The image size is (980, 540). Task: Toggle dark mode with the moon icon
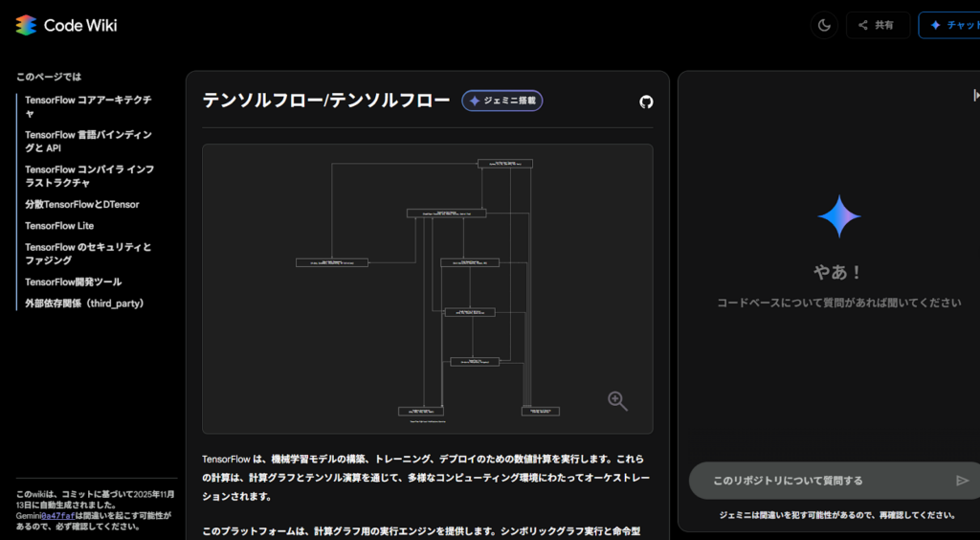[824, 25]
